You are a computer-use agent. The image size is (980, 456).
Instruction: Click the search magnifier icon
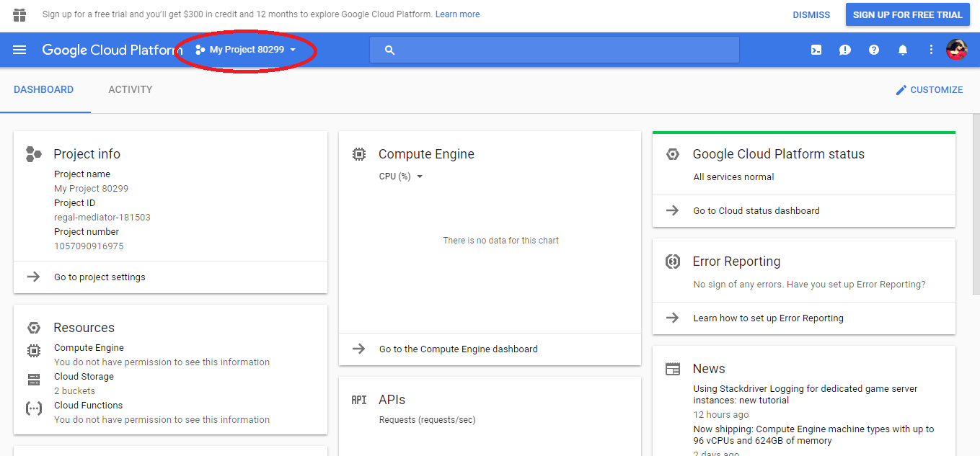coord(390,50)
